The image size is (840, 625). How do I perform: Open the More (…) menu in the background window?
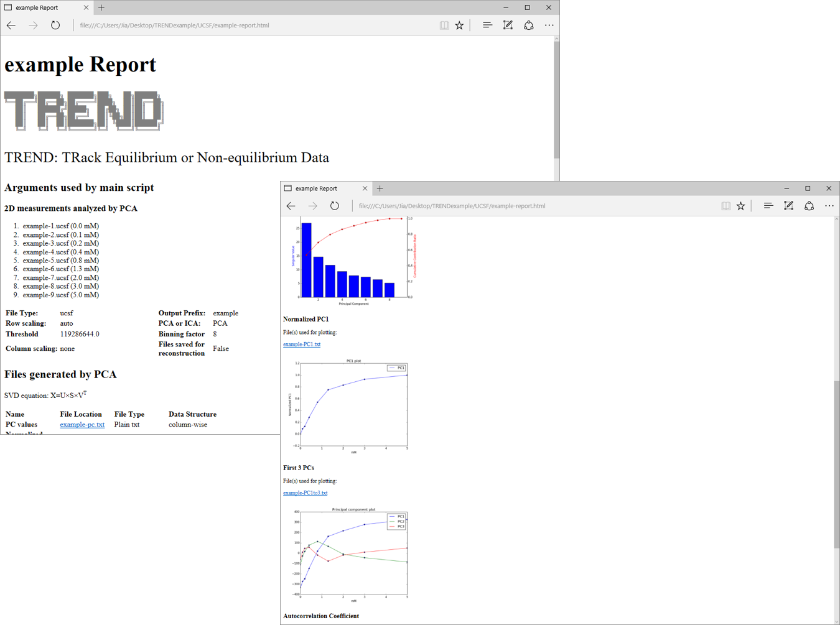coord(549,25)
